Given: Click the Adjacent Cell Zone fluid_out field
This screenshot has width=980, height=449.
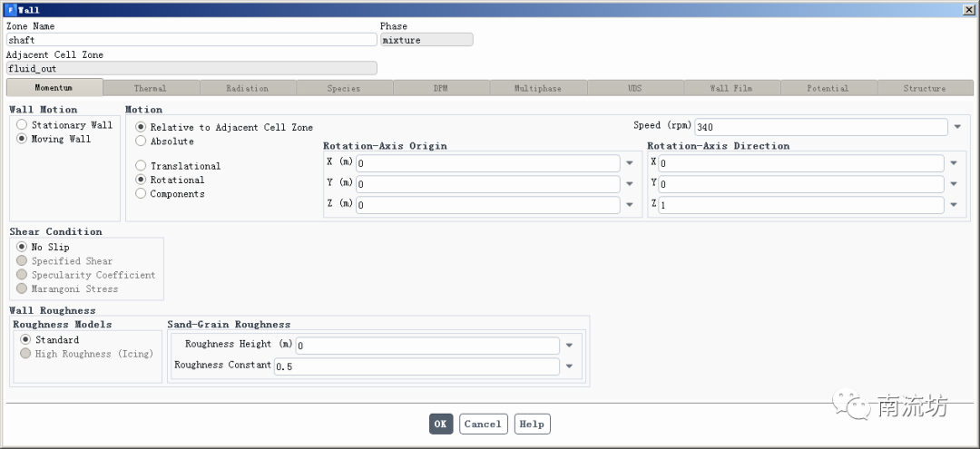Looking at the screenshot, I should (191, 68).
